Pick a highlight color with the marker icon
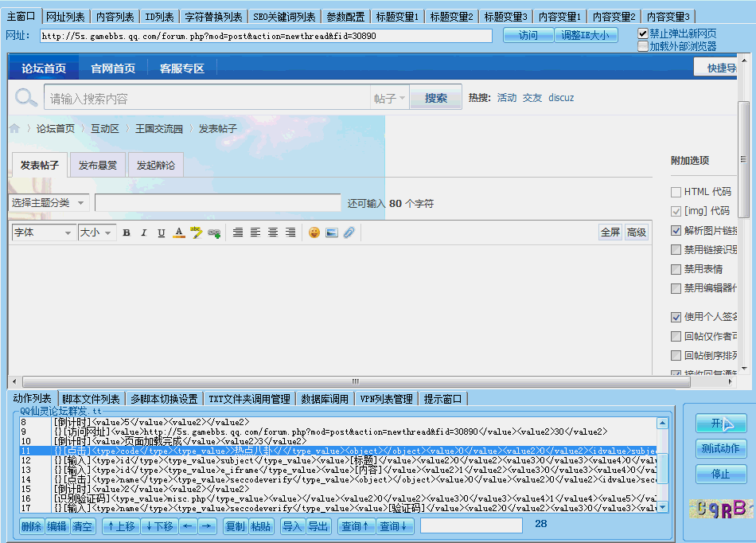The image size is (756, 543). (x=197, y=232)
